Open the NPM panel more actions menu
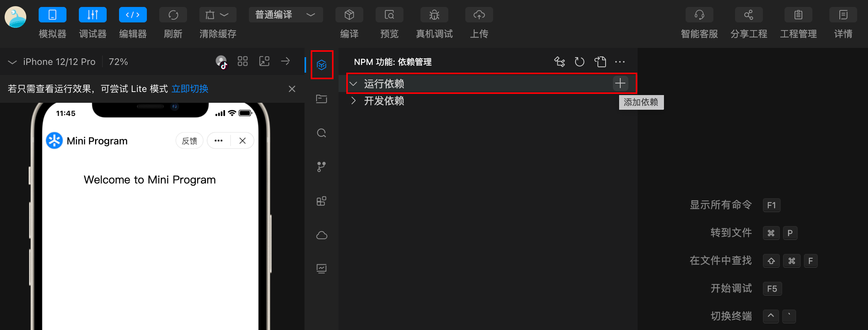The width and height of the screenshot is (868, 330). [x=620, y=62]
